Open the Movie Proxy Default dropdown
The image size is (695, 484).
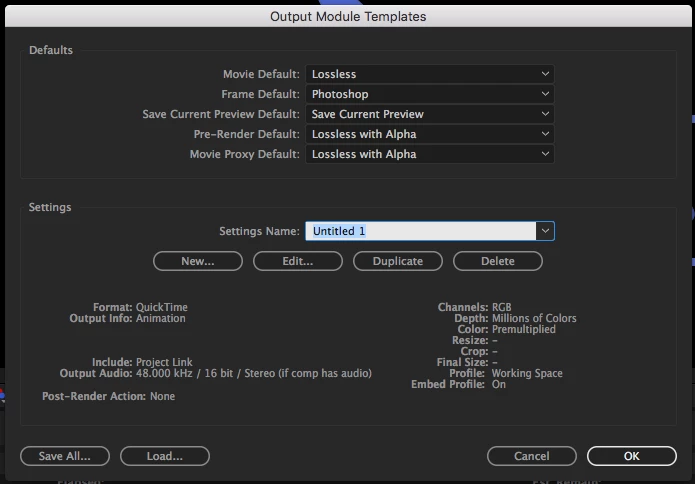click(429, 154)
